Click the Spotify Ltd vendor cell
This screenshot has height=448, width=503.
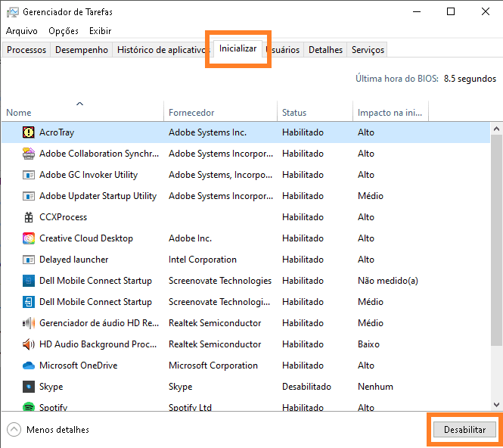coord(190,407)
